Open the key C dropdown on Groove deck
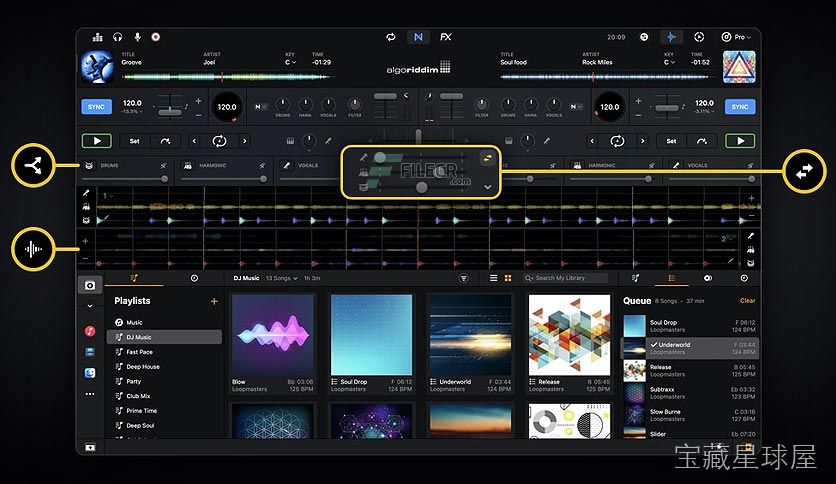The image size is (836, 484). 290,62
